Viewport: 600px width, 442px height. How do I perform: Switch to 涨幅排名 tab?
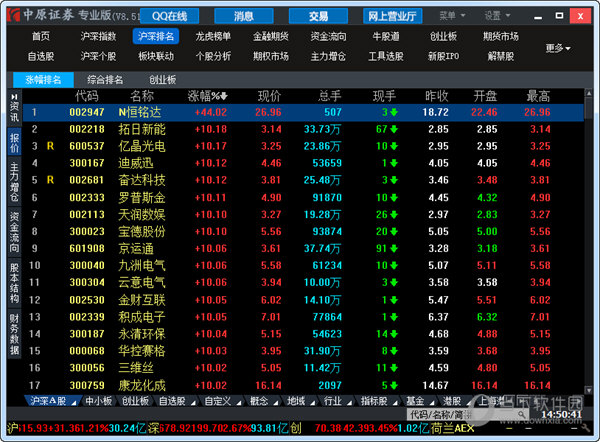43,80
